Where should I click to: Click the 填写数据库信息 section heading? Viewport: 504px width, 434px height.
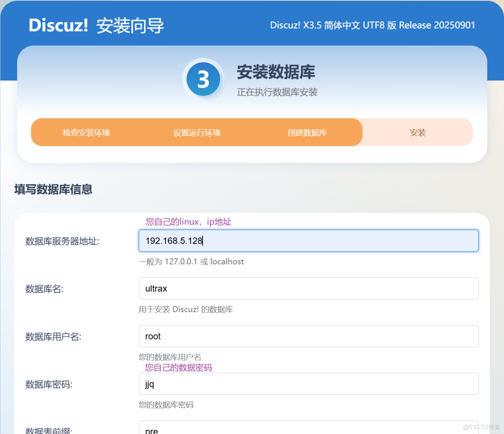pyautogui.click(x=53, y=190)
